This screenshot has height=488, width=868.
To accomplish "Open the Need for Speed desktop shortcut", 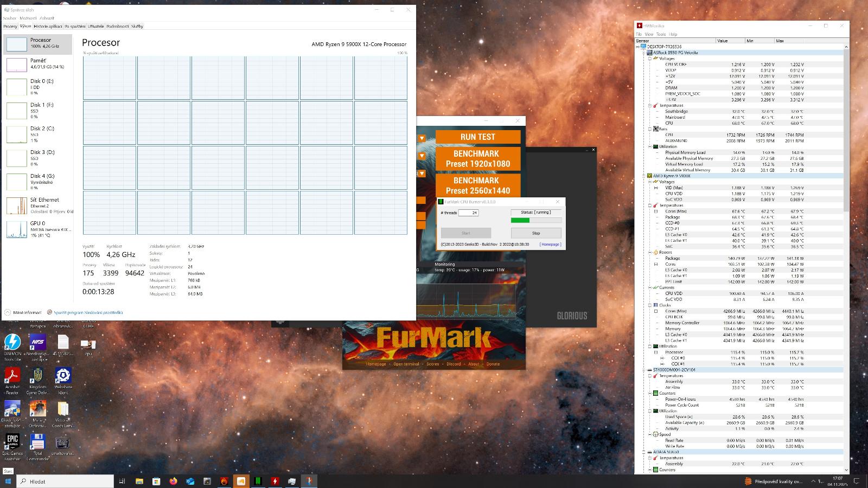I will (x=37, y=343).
